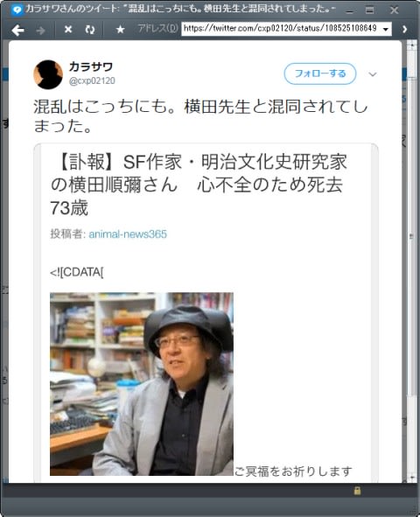The image size is (420, 517).
Task: Click the フォローする follow button
Action: click(x=319, y=73)
